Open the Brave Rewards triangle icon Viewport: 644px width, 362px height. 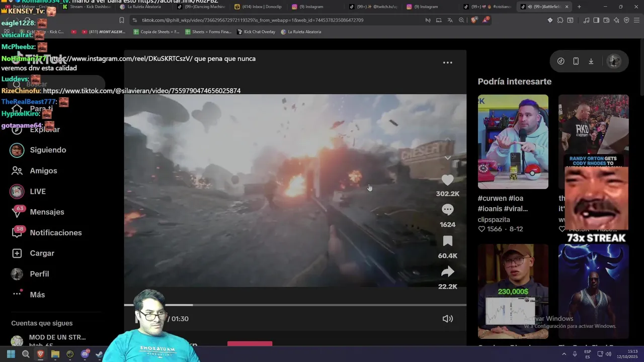click(486, 20)
